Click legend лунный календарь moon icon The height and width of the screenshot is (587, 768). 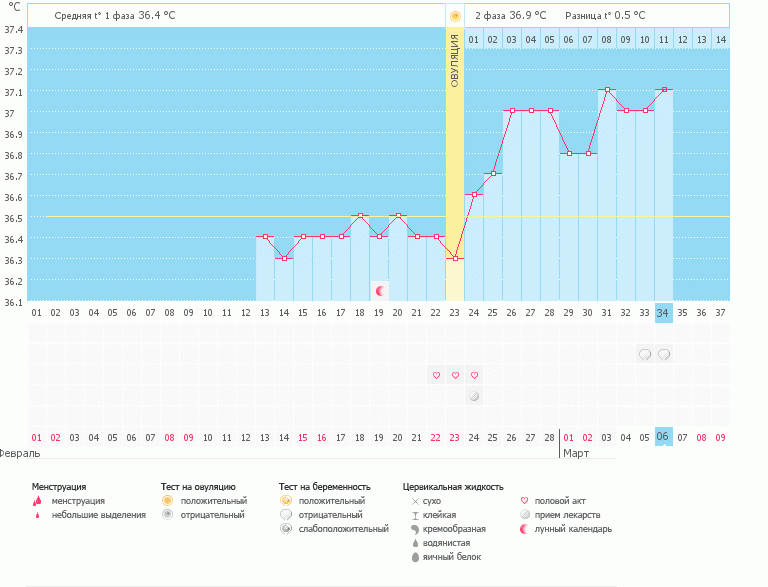[x=524, y=529]
